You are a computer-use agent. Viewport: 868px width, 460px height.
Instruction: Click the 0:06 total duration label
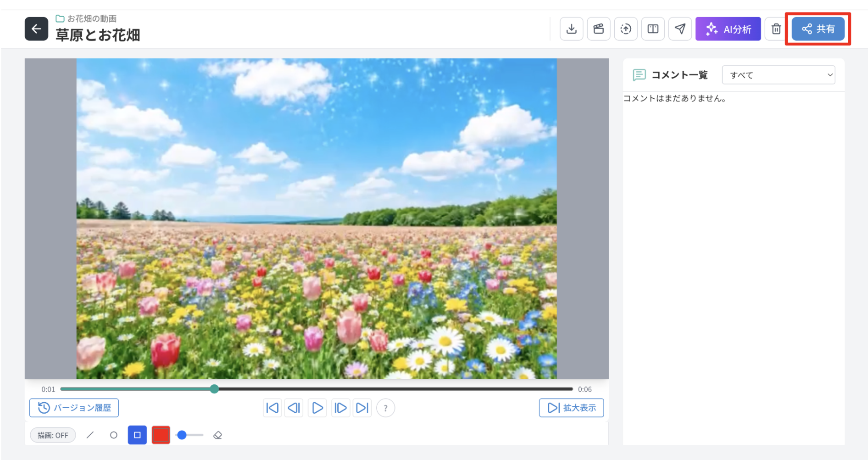[584, 389]
